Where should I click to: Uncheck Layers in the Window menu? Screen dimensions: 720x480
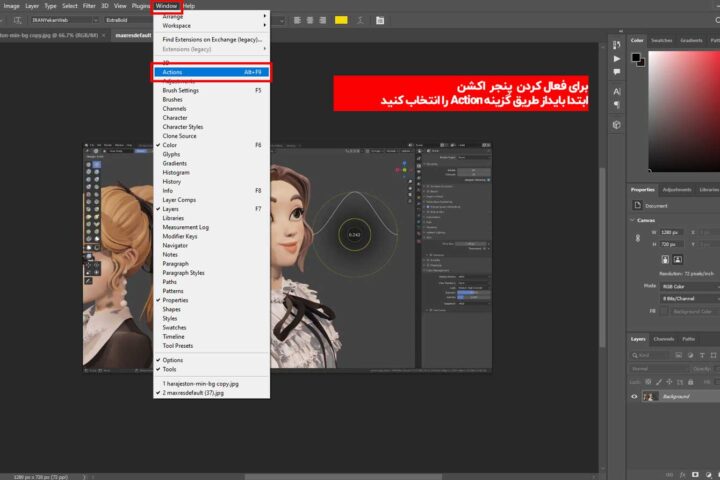point(212,209)
